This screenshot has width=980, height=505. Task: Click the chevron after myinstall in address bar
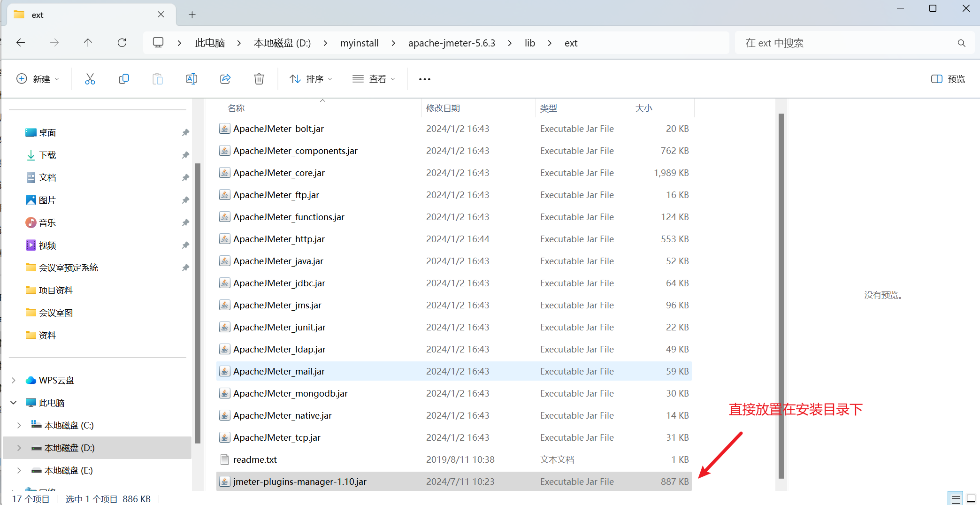(393, 43)
